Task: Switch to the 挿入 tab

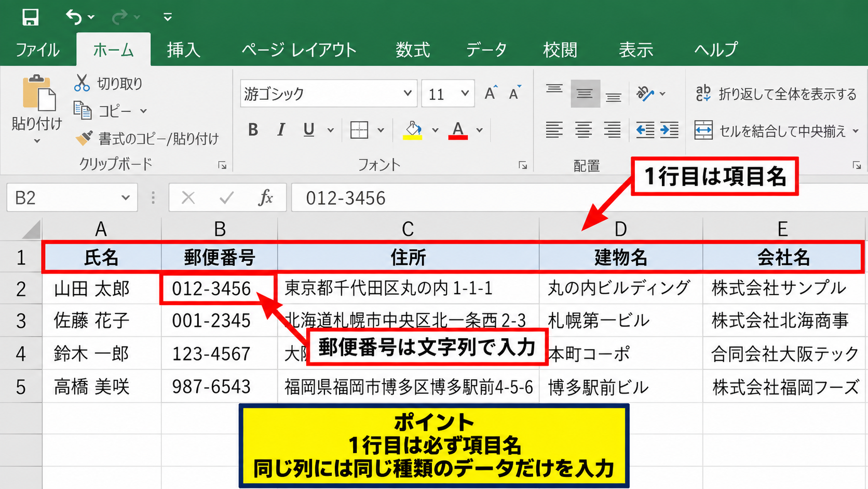Action: point(183,50)
